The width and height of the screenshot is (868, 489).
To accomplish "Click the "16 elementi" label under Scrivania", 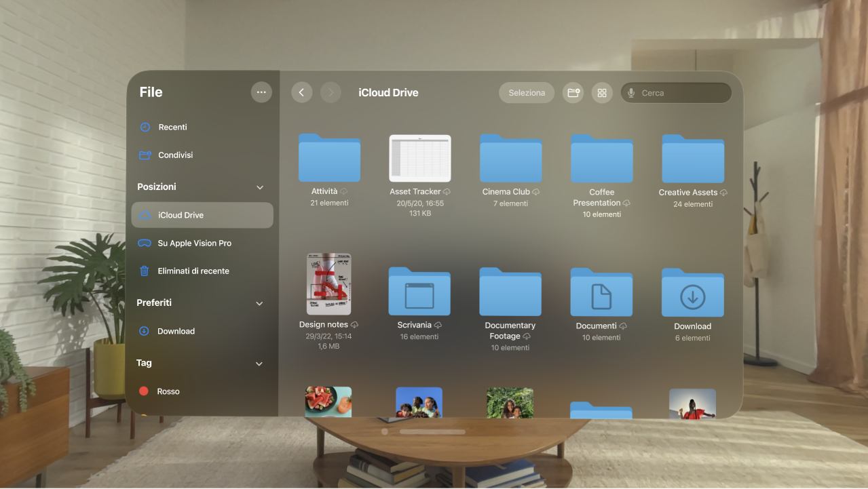I will tap(419, 337).
